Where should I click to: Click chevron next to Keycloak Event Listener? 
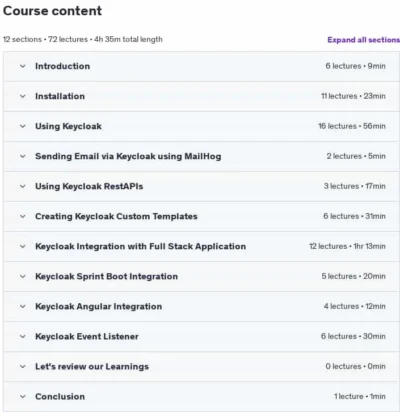23,336
